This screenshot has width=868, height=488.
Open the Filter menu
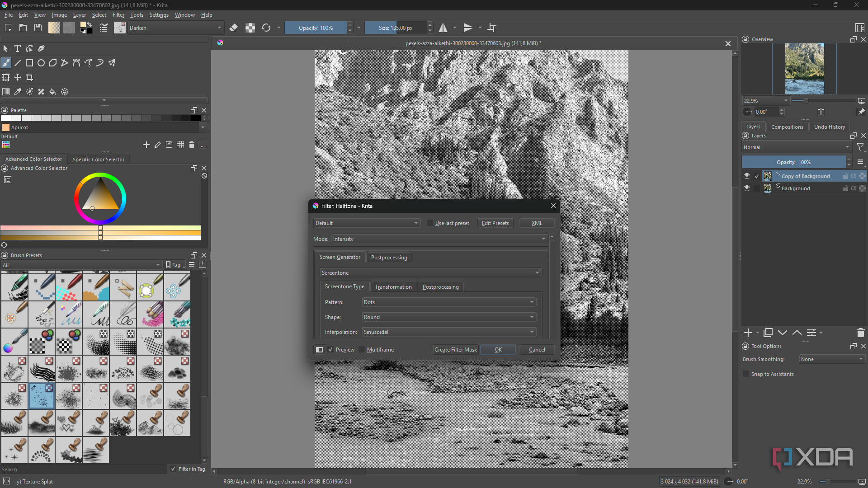coord(118,15)
